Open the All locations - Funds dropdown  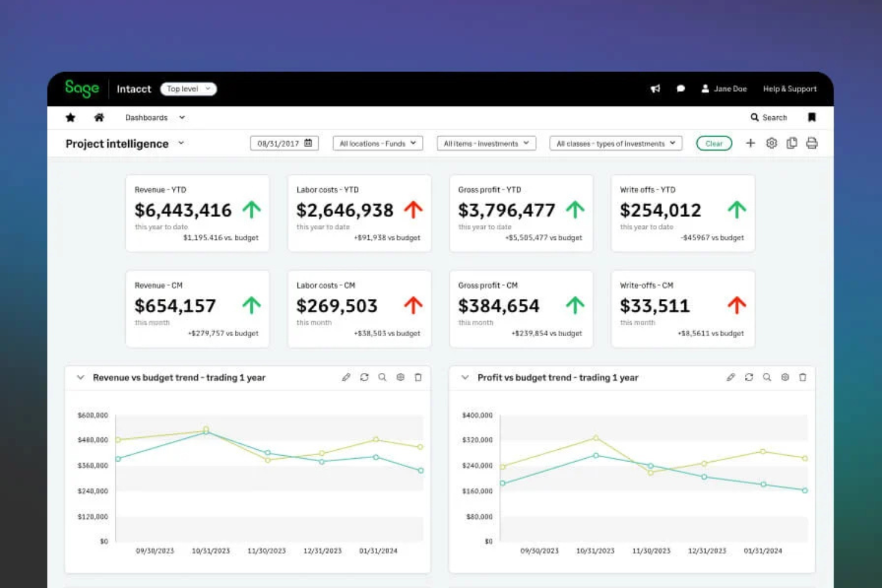(377, 143)
